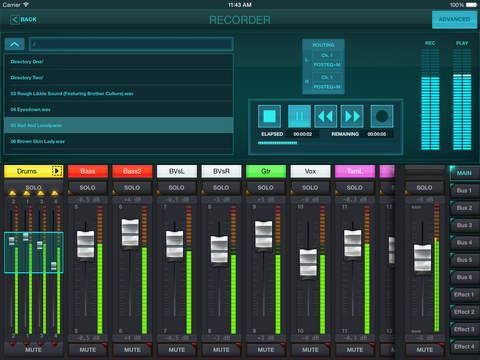Switch to the Bus 3 tab
This screenshot has height=360, width=480.
click(x=464, y=225)
